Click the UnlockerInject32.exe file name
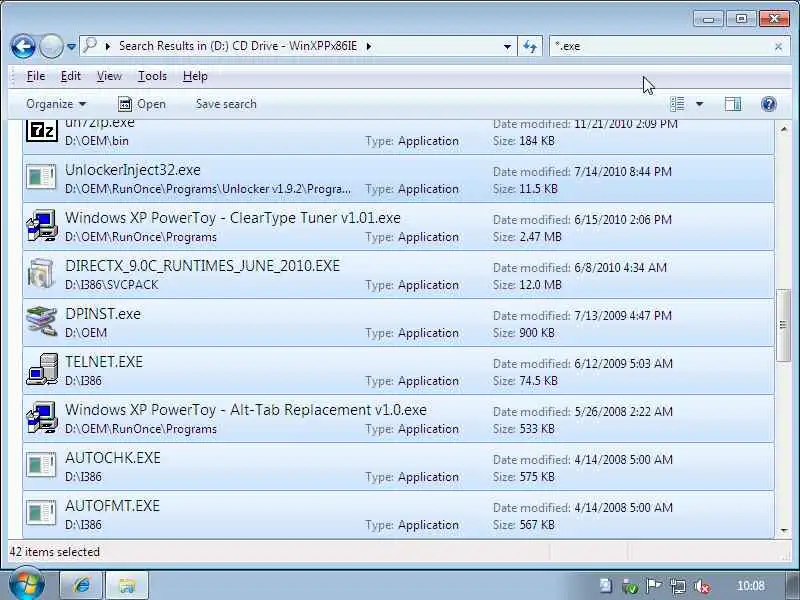Image resolution: width=800 pixels, height=600 pixels. coord(133,170)
